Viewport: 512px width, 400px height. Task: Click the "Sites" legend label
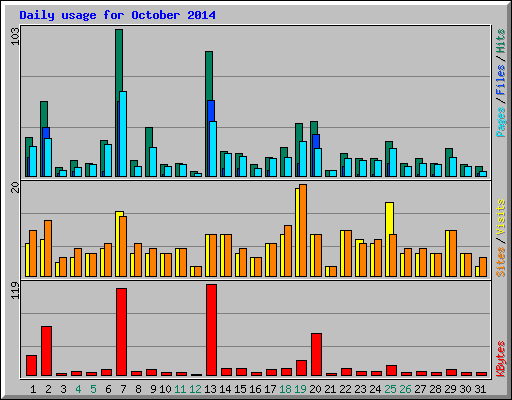(x=501, y=262)
